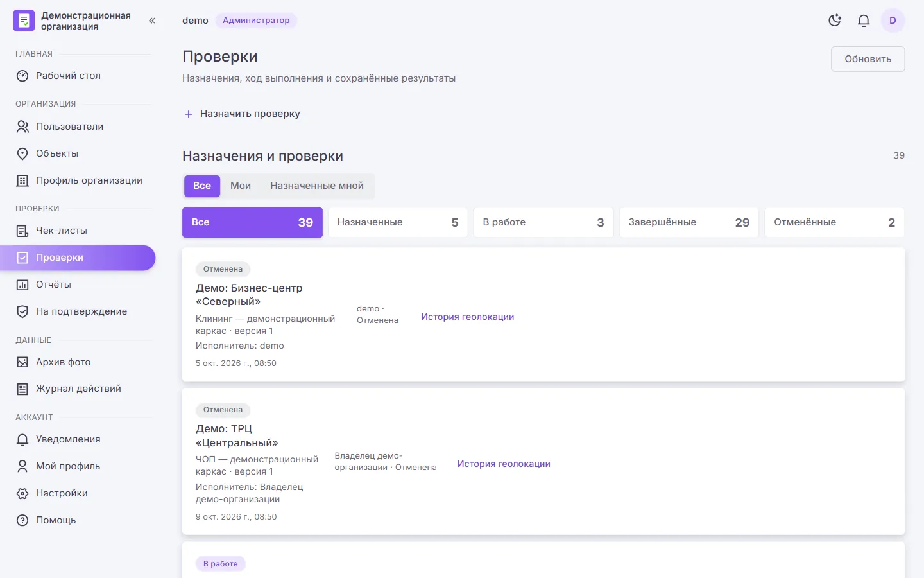Click the Журнал действий list icon
The width and height of the screenshot is (924, 578).
tap(22, 389)
